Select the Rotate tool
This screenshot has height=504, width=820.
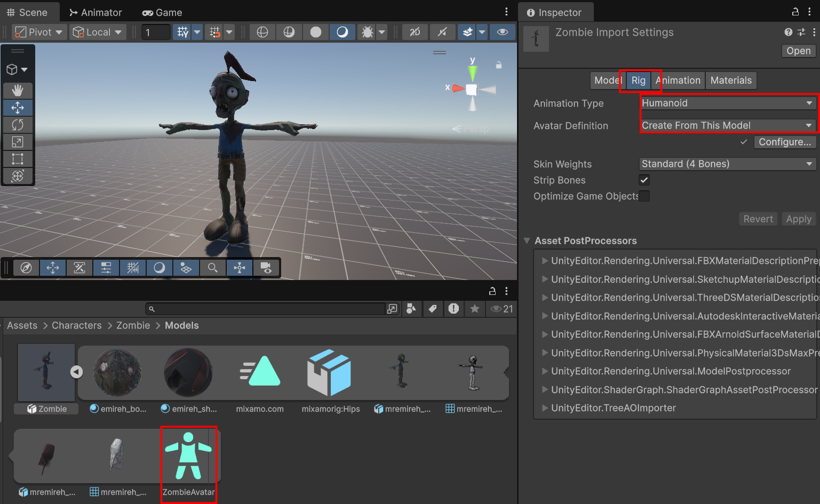(x=18, y=125)
